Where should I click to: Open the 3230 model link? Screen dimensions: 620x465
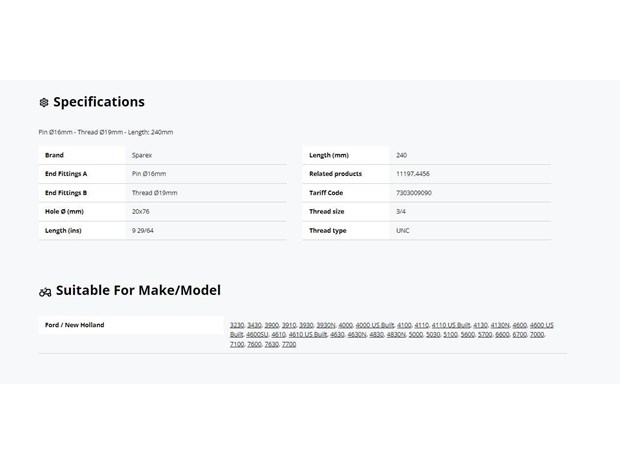(237, 325)
